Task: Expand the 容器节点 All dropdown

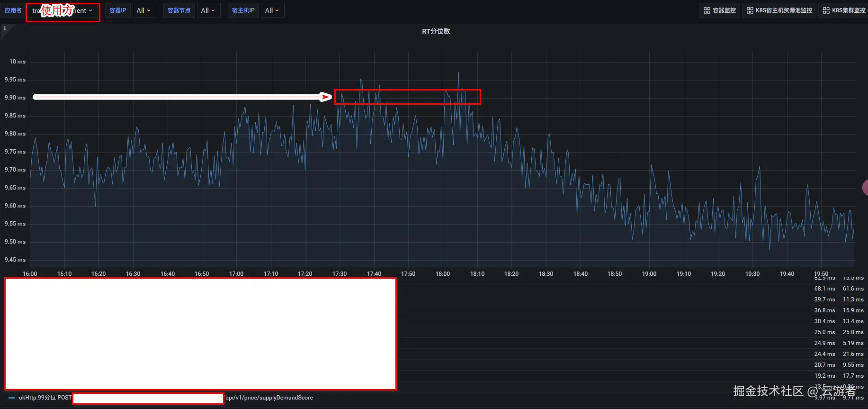Action: tap(208, 10)
